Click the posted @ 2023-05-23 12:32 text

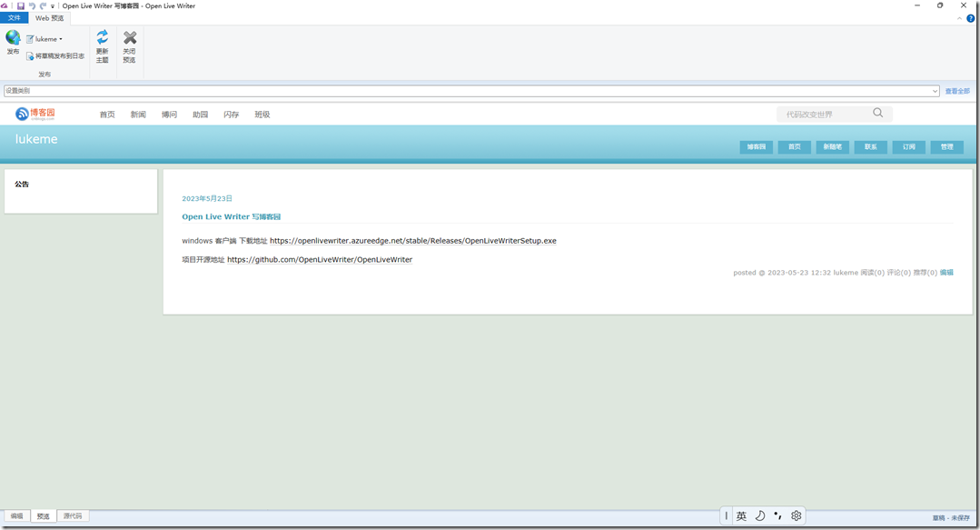(782, 273)
